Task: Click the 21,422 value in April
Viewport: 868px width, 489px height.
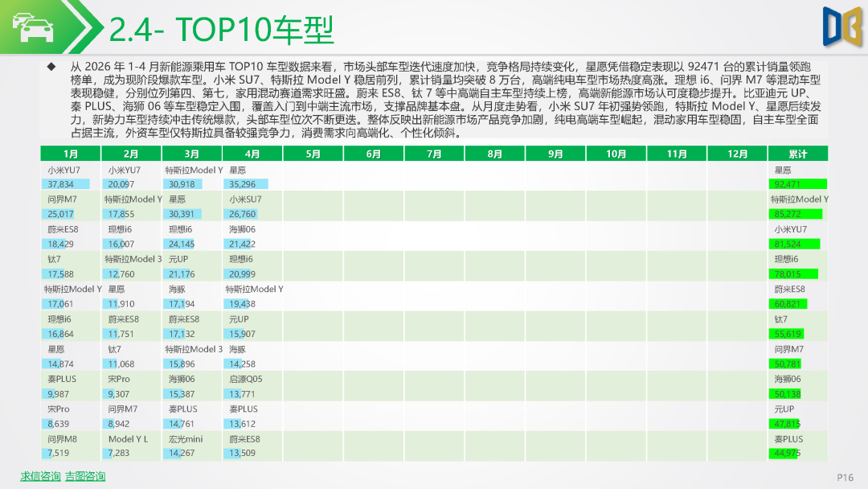Action: tap(243, 244)
